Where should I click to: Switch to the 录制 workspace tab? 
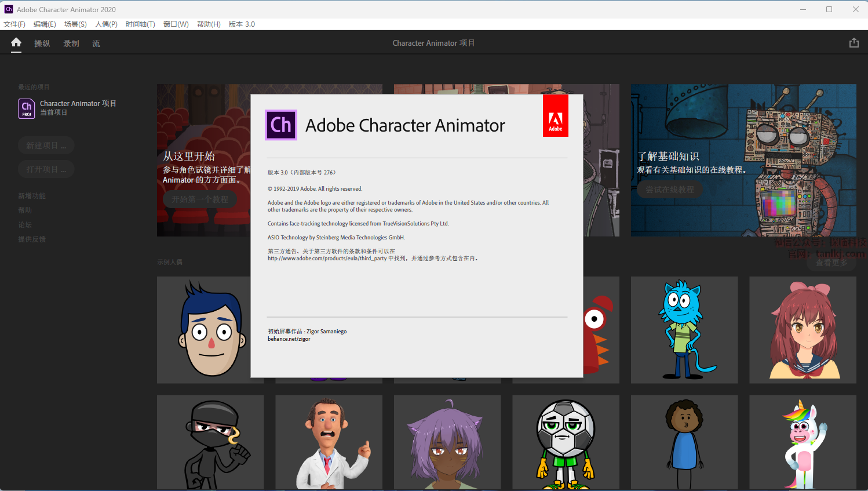point(71,43)
